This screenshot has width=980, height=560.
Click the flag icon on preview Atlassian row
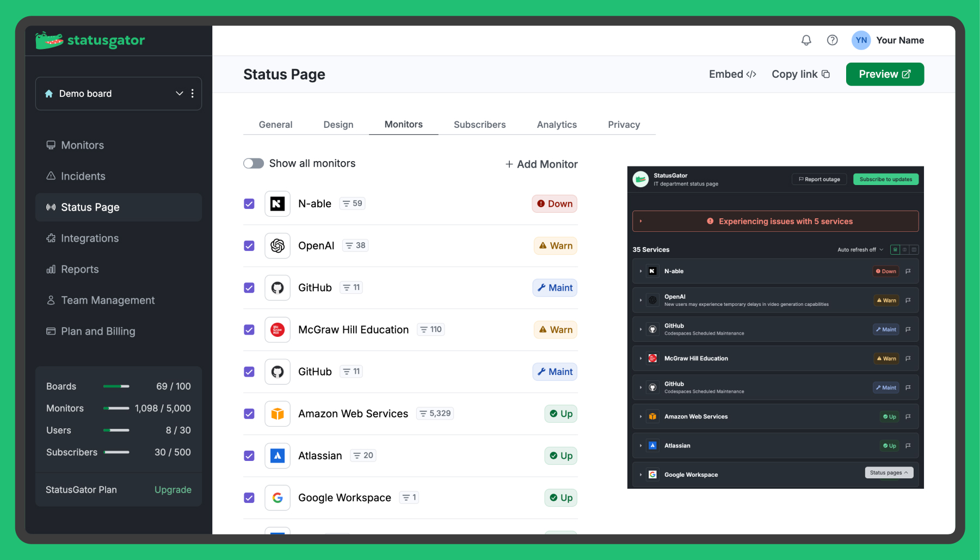click(908, 446)
